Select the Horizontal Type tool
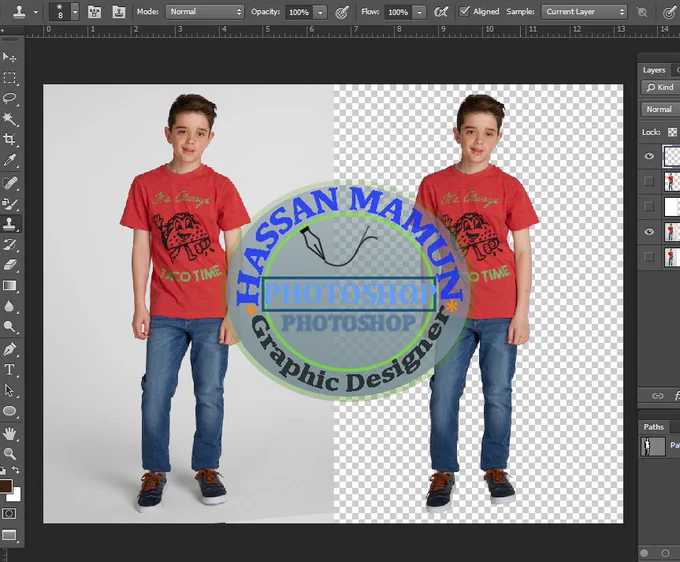 click(x=10, y=369)
